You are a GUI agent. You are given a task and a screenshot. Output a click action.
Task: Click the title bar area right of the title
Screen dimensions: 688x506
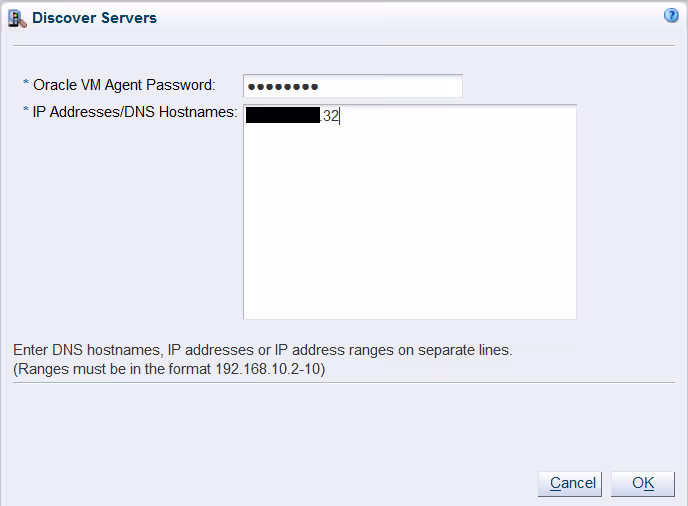400,18
